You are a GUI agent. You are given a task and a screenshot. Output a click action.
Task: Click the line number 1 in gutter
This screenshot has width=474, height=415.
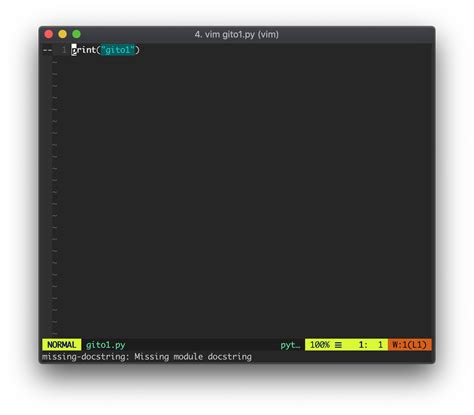[64, 50]
